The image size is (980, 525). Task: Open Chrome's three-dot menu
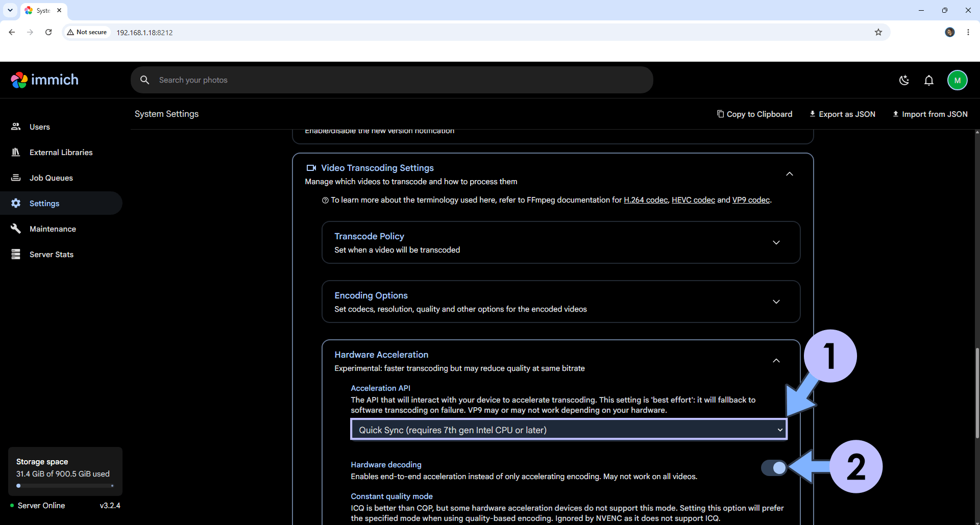point(968,32)
